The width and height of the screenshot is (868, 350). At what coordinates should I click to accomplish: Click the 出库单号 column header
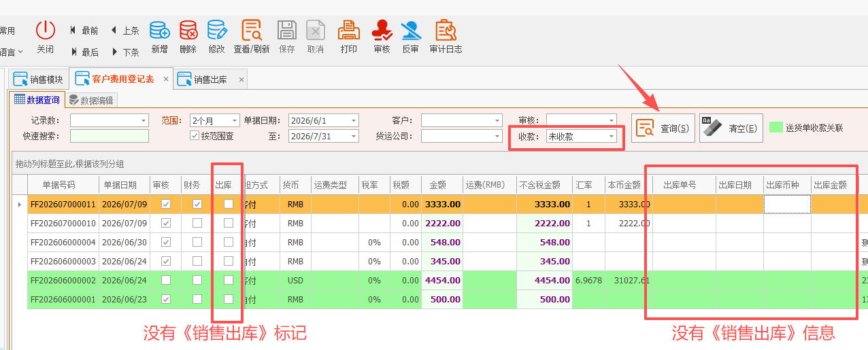pyautogui.click(x=684, y=185)
